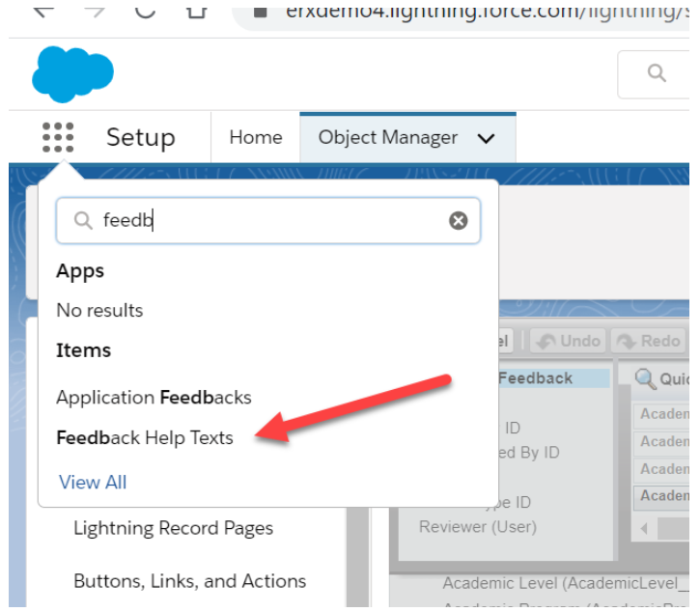Expand the Object Manager dropdown chevron
Viewport: 700px width, 612px height.
click(487, 139)
